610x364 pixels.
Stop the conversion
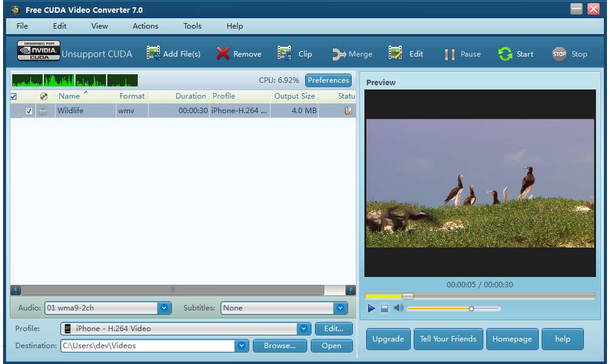(570, 54)
